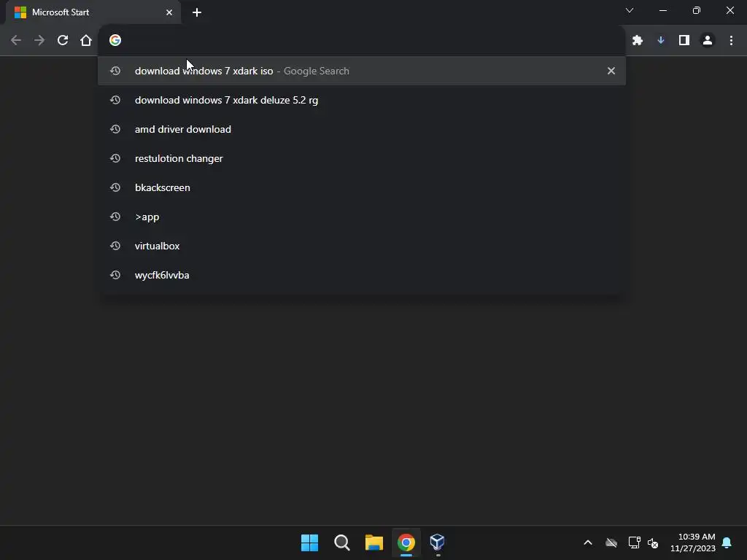
Task: Remove 'download windows 7 xdark iso' suggestion
Action: click(611, 71)
